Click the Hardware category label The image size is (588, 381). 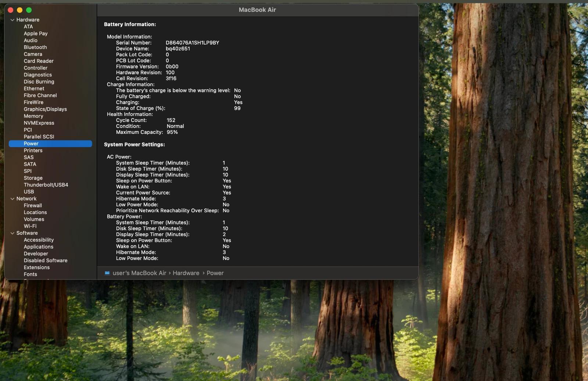click(x=28, y=20)
